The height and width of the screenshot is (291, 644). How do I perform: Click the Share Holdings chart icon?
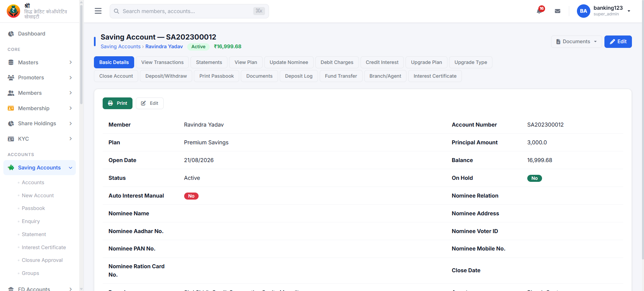click(11, 124)
